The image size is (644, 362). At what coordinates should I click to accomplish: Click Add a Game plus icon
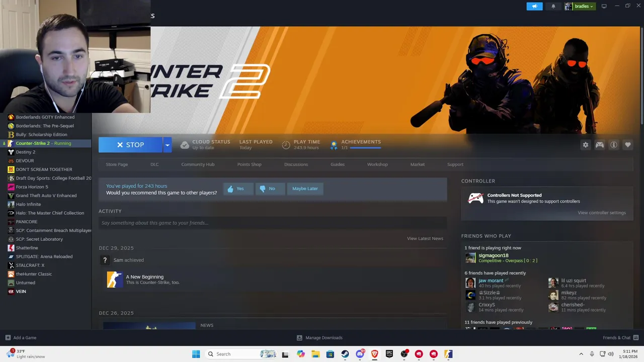8,338
